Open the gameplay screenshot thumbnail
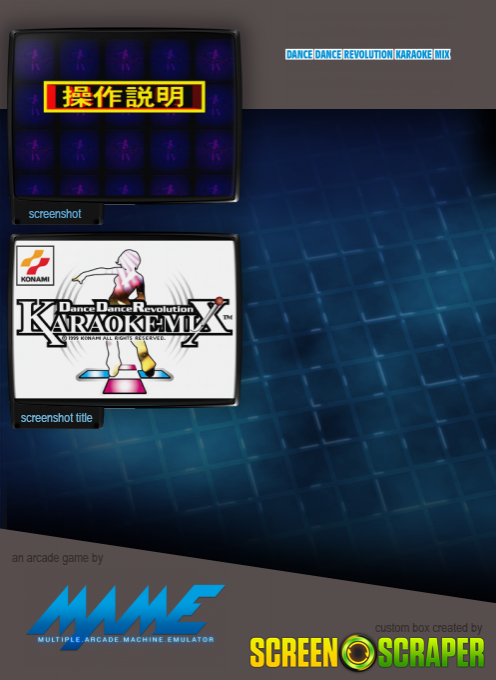This screenshot has width=496, height=680. coord(124,115)
